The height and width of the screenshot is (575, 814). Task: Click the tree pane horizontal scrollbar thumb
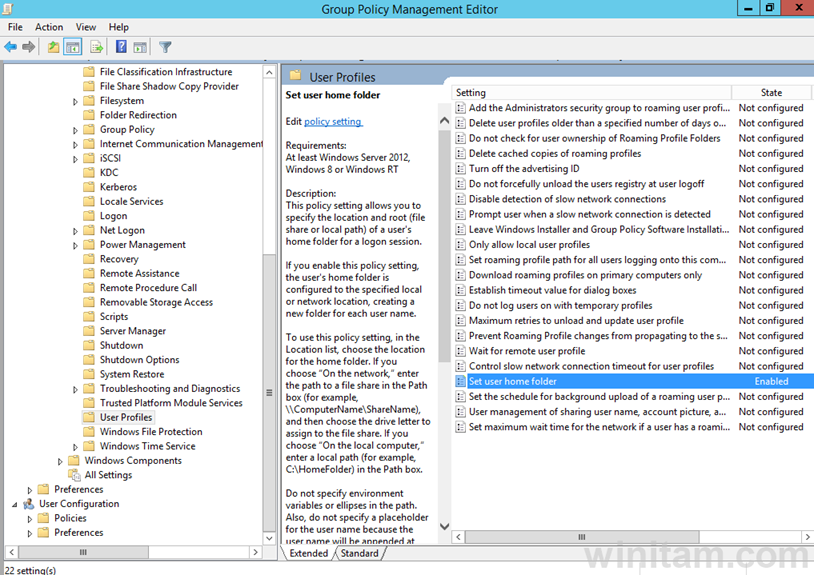pos(83,552)
